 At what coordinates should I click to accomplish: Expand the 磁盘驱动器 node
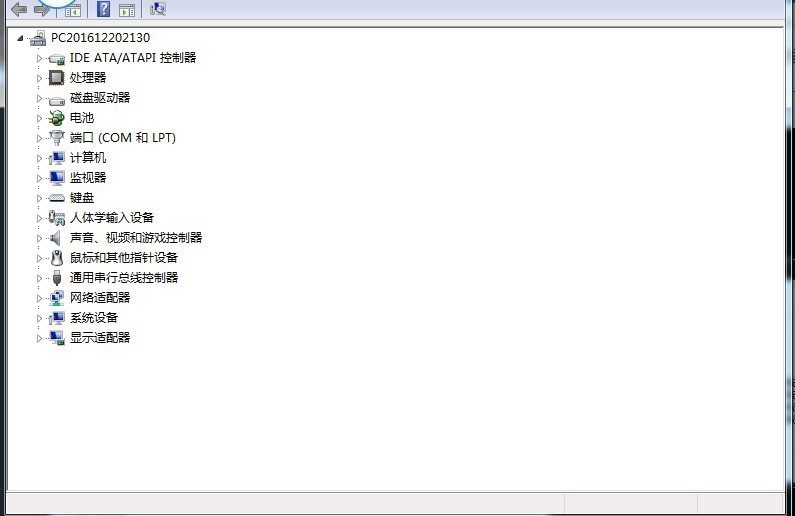click(x=40, y=98)
